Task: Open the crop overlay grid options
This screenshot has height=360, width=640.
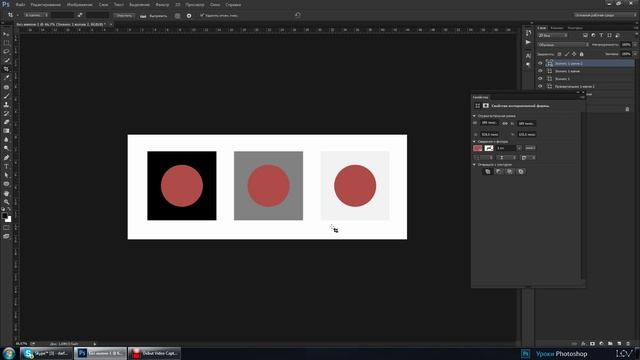Action: click(x=177, y=16)
